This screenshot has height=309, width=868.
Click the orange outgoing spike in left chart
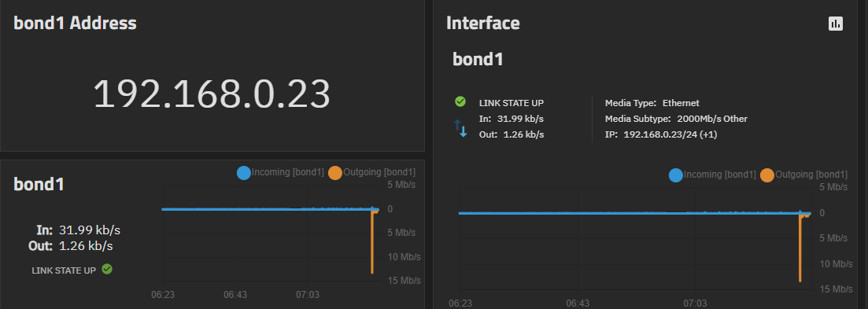point(372,241)
